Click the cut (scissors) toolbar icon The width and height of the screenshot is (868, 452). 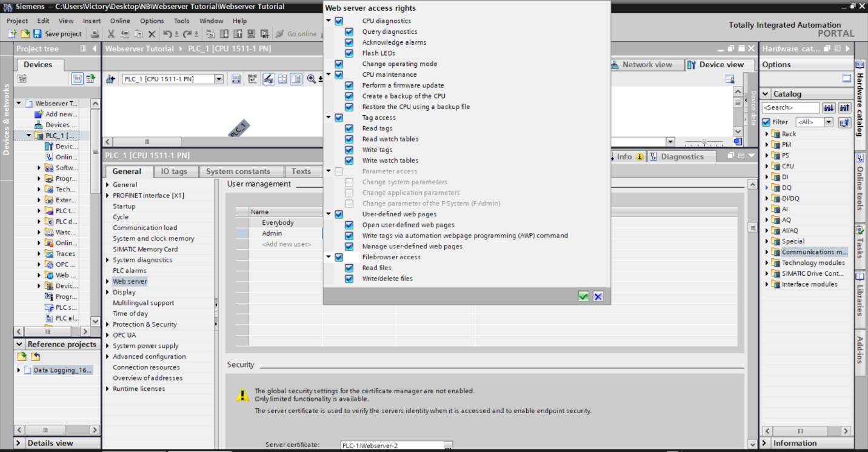click(x=112, y=34)
